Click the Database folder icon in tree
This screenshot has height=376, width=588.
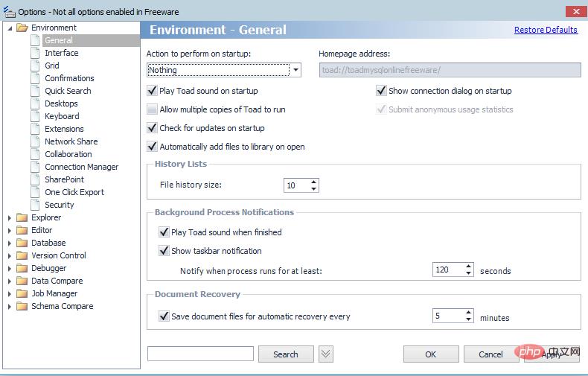[x=22, y=243]
